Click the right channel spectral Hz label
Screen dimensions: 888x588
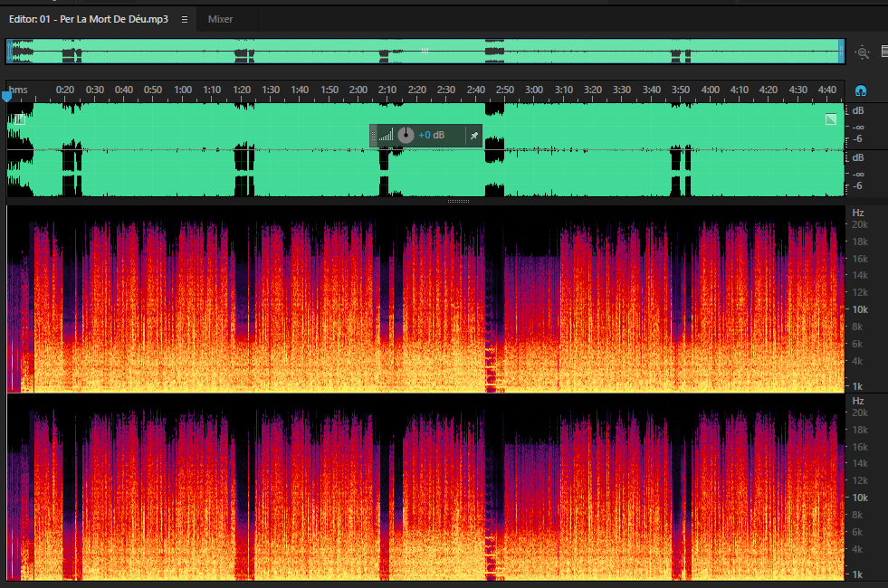pos(858,400)
